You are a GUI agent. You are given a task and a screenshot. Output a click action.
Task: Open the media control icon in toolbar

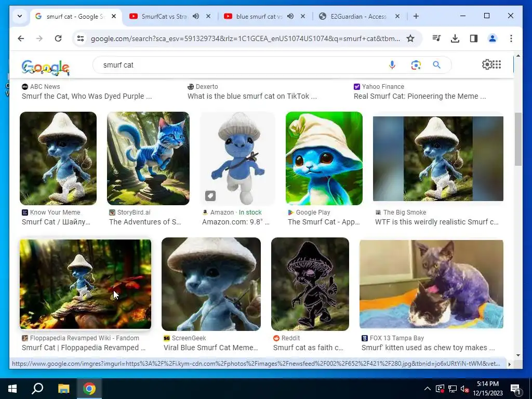coord(436,38)
